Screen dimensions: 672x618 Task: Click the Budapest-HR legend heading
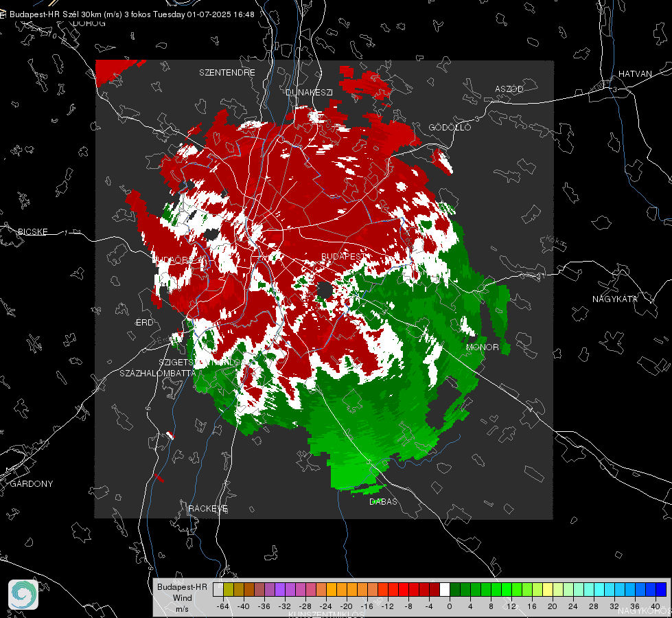(182, 587)
